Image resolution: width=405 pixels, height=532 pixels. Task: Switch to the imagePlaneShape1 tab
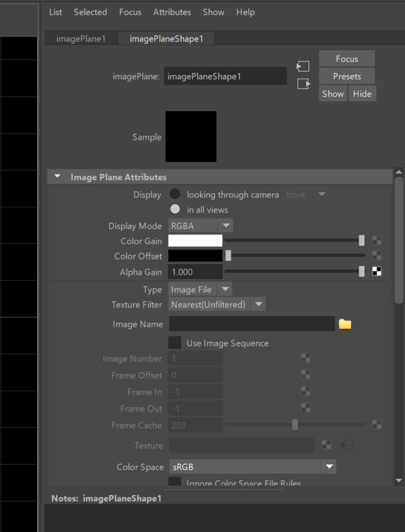click(166, 38)
